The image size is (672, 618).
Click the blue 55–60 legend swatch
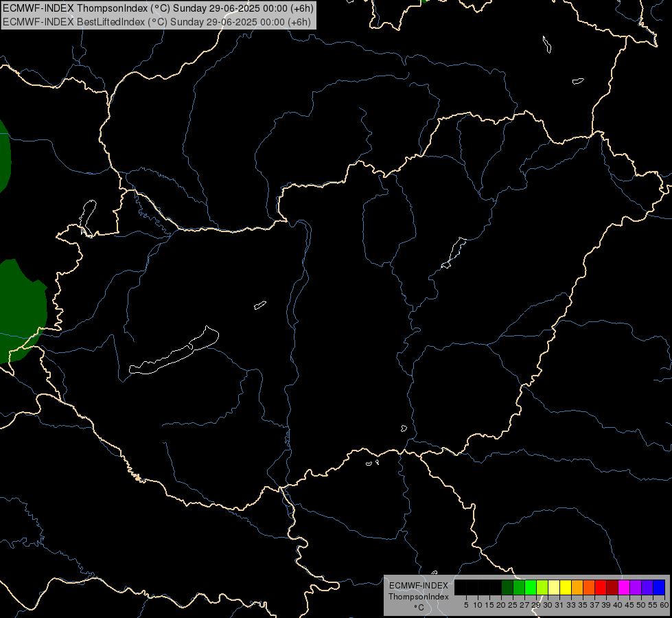tap(659, 587)
